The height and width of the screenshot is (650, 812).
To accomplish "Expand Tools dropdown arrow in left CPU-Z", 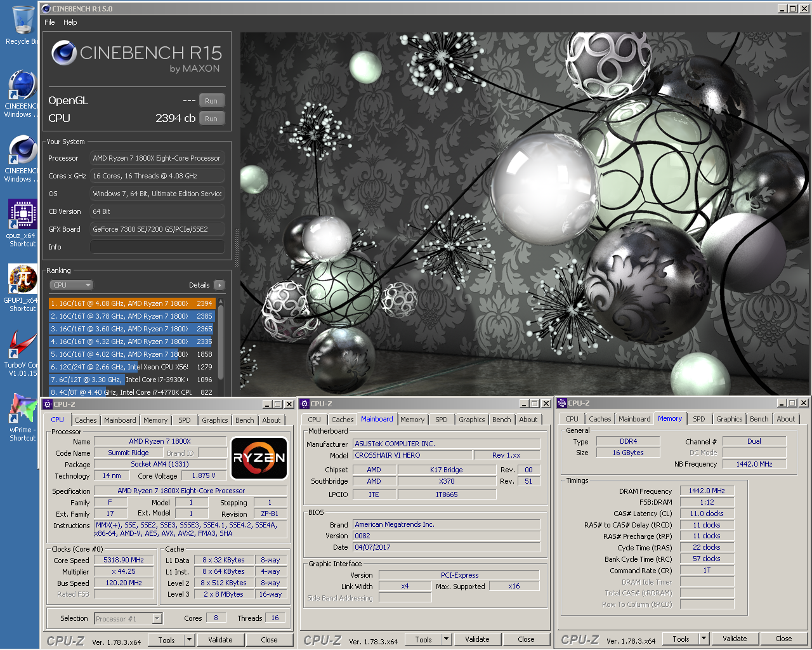I will pos(189,640).
